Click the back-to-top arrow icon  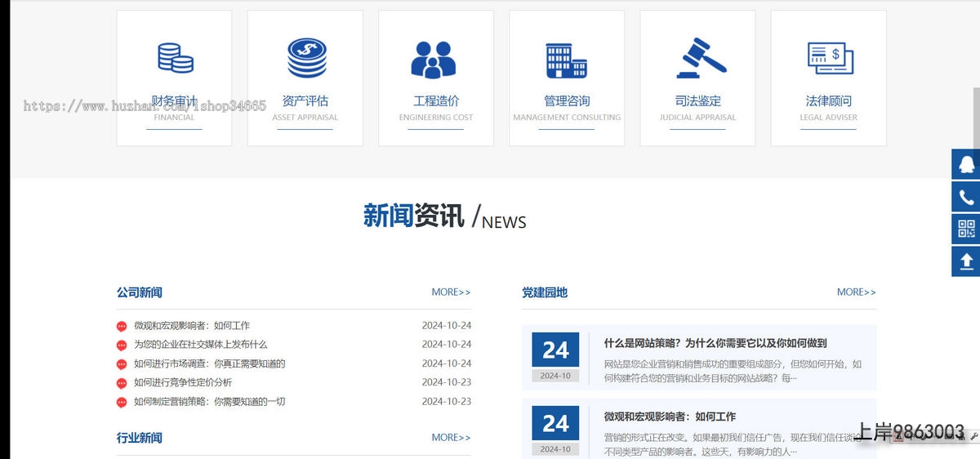[x=966, y=261]
